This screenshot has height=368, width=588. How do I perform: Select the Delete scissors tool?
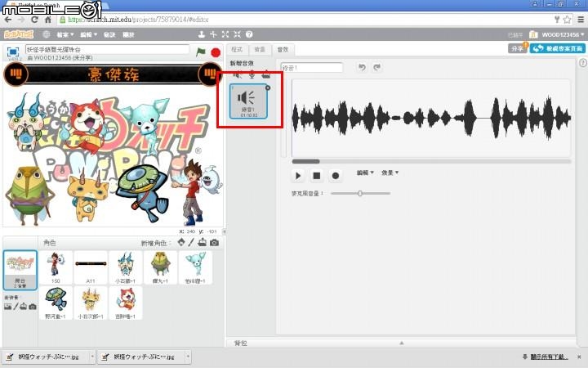tap(213, 34)
